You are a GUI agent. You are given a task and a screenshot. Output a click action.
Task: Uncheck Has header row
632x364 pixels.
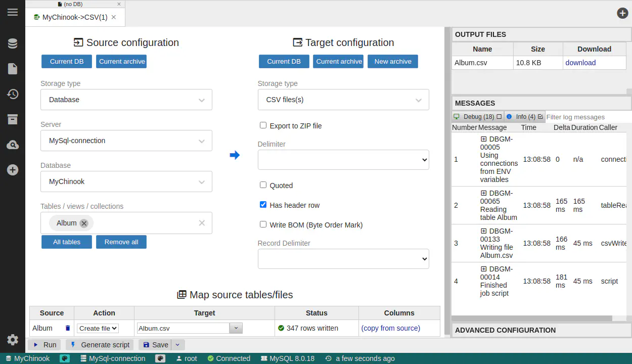point(263,205)
